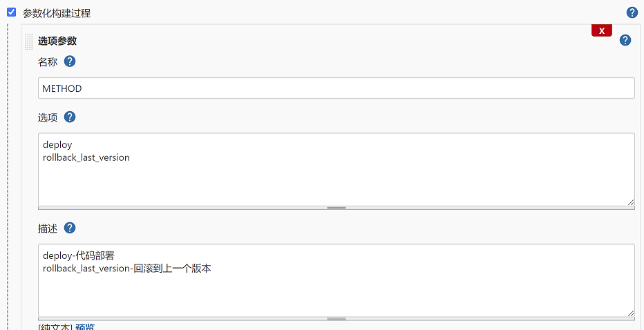Screen dimensions: 644x330
Task: Show help for the 描述 field
Action: 70,228
